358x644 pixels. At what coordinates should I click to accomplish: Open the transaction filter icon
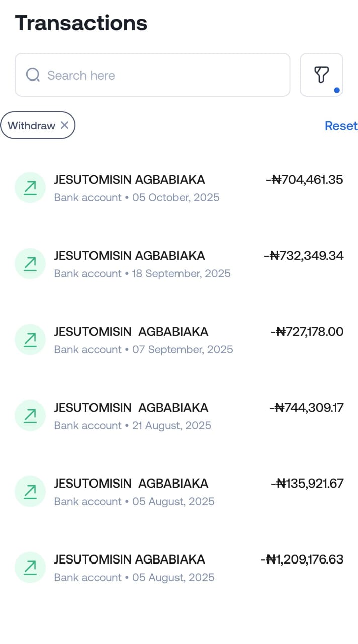coord(321,75)
